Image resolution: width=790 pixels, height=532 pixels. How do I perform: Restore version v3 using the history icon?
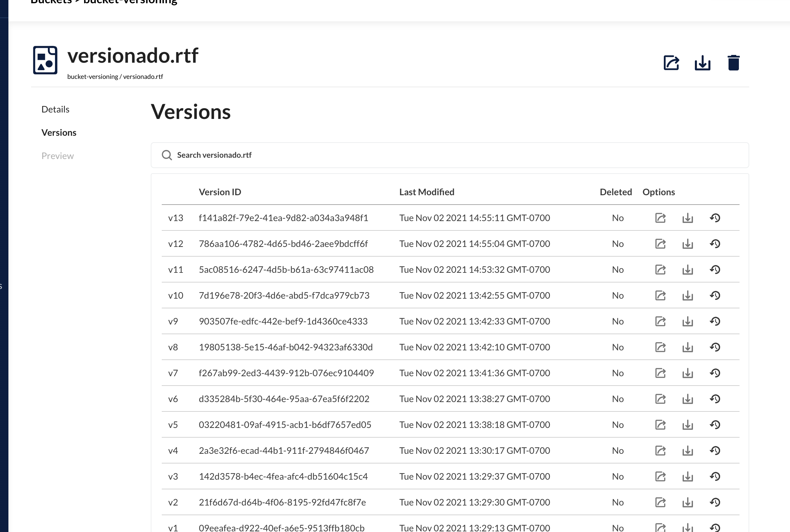[x=715, y=476]
